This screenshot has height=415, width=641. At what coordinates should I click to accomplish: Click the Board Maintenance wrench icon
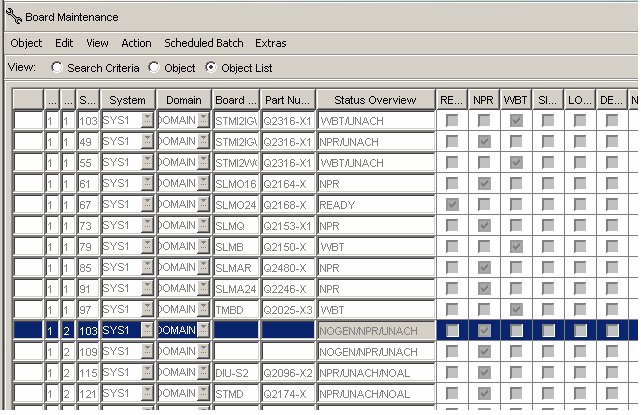[14, 17]
